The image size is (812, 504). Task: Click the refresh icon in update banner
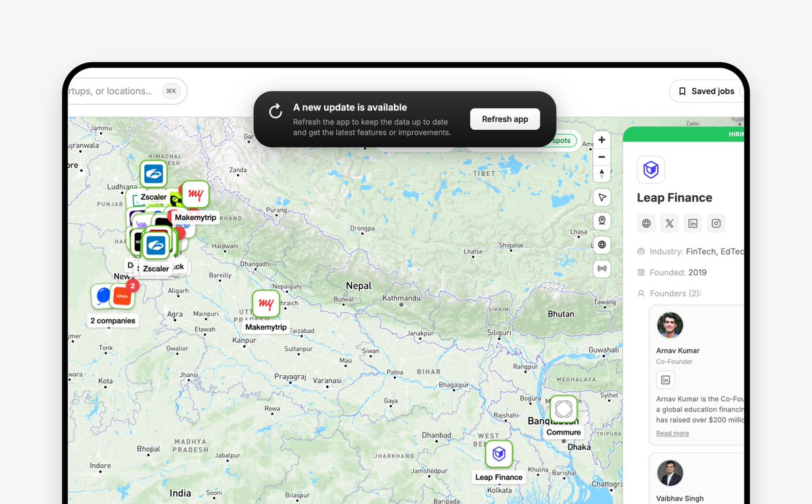[x=275, y=112]
